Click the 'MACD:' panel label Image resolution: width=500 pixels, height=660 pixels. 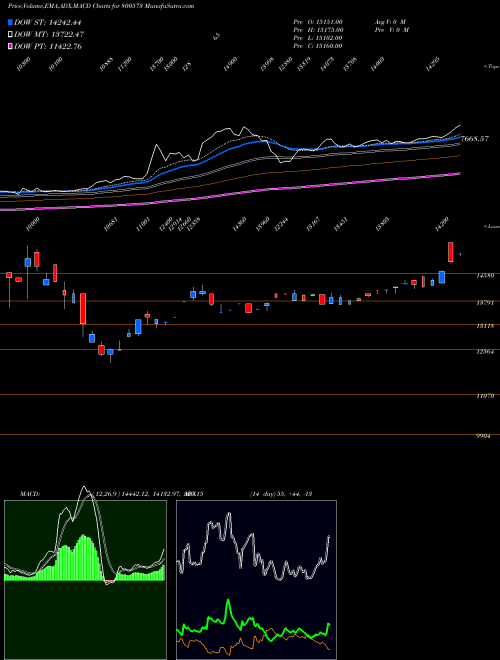click(x=29, y=494)
